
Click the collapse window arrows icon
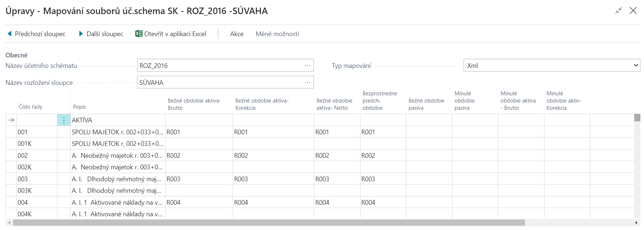click(x=619, y=11)
